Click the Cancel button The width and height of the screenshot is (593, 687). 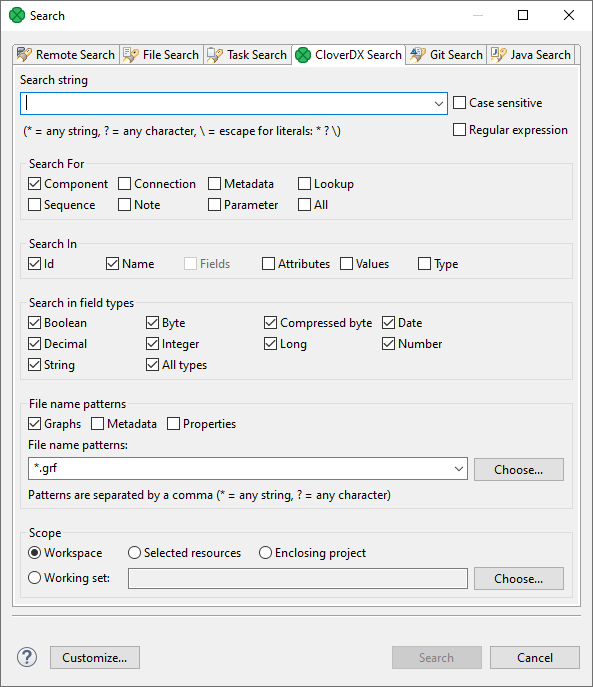[535, 657]
